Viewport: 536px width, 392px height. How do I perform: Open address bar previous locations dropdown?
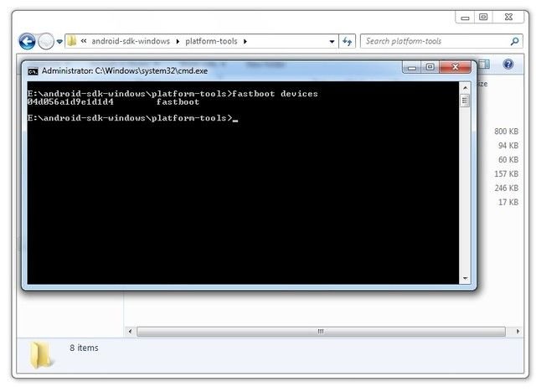pos(332,42)
